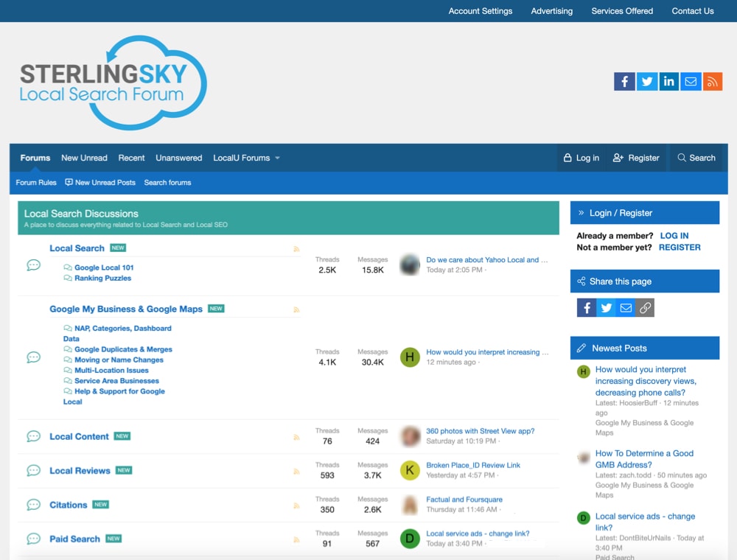The width and height of the screenshot is (737, 560).
Task: Click speech bubble icon beside Local Reviews
Action: [33, 471]
